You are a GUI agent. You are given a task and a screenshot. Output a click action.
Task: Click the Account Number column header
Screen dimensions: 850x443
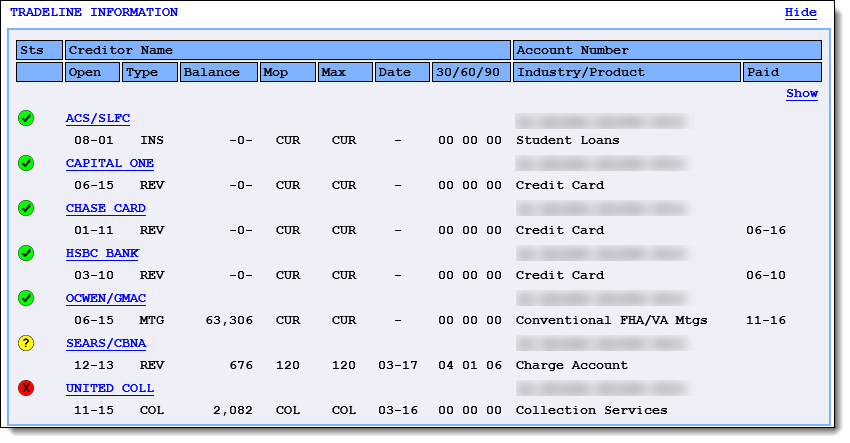pos(667,50)
